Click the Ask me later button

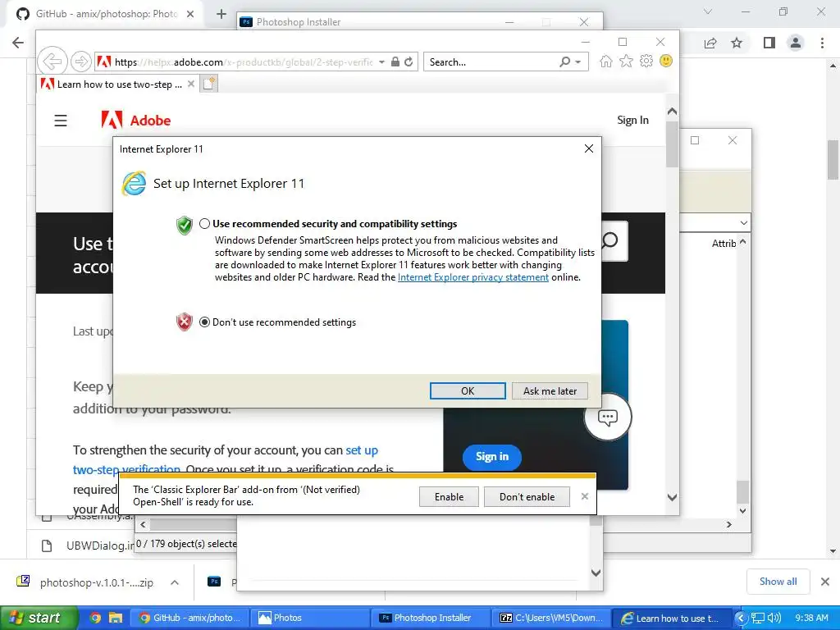tap(550, 391)
